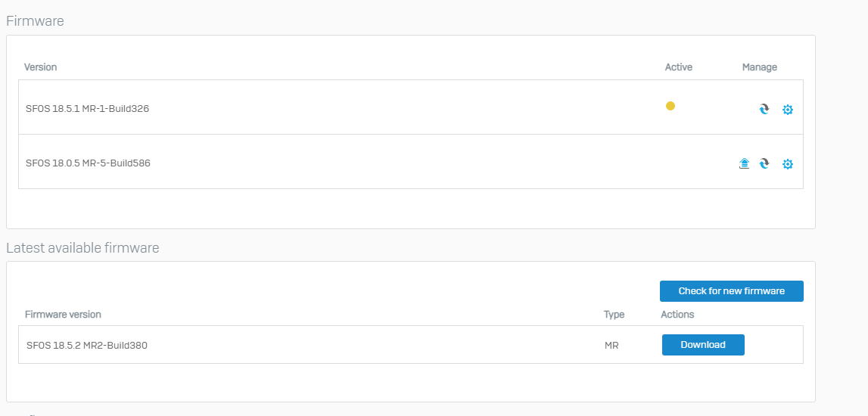Select the SFOS 18.5.1 MR-1-Build326 version text
This screenshot has height=416, width=868.
[x=88, y=108]
